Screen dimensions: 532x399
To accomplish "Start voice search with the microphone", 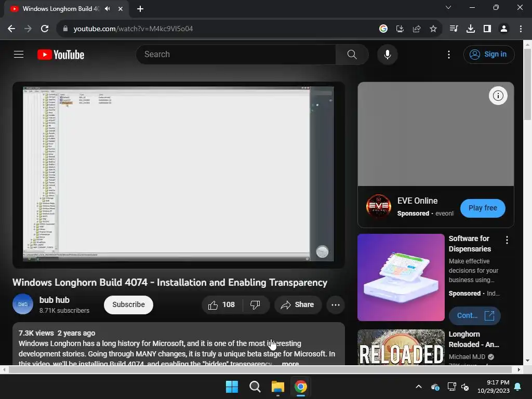I will click(387, 54).
